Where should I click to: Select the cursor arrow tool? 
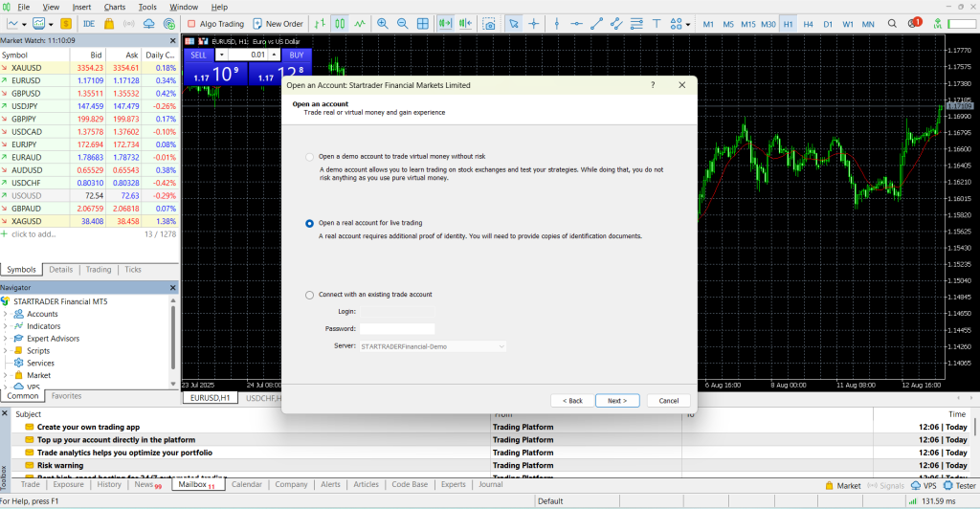click(x=513, y=24)
